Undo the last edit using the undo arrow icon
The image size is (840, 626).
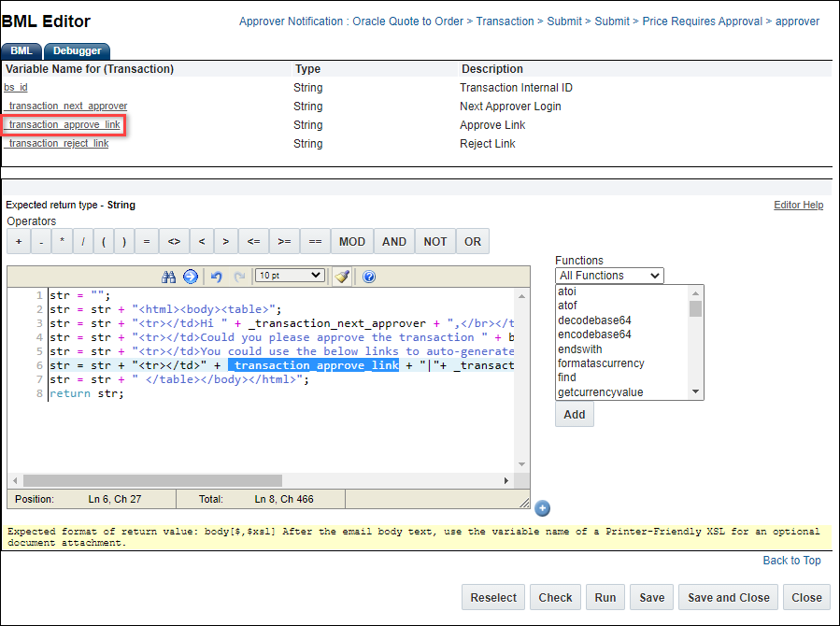click(217, 276)
